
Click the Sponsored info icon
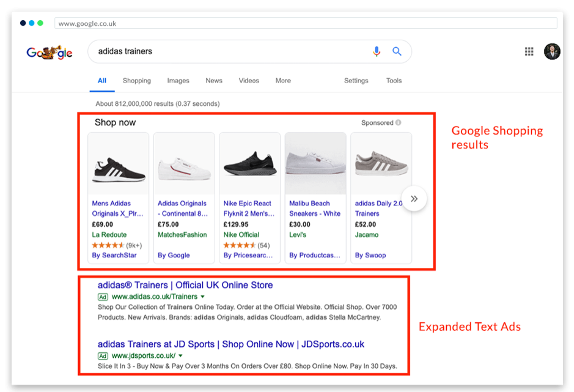[399, 123]
